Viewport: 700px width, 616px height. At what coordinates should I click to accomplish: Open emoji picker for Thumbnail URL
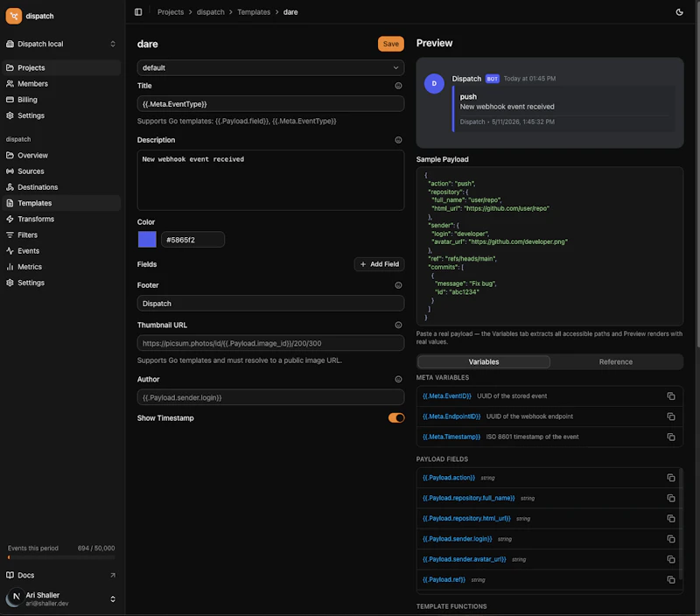pos(398,325)
